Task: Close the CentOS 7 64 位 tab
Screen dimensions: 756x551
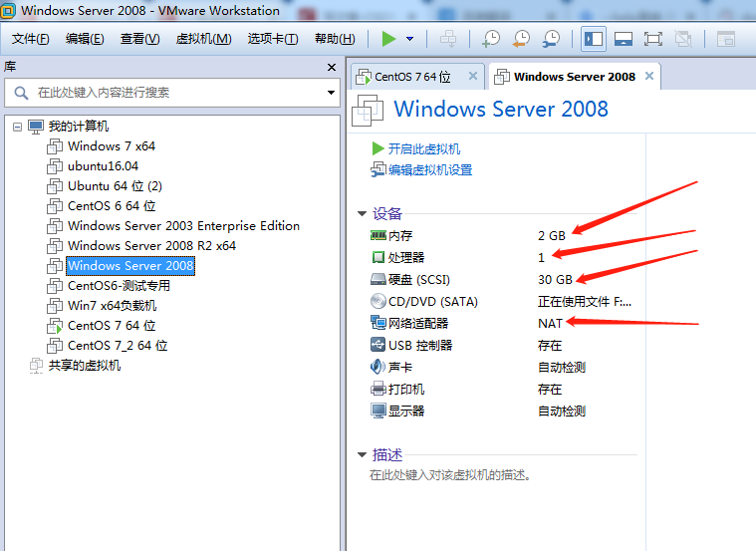Action: (x=473, y=76)
